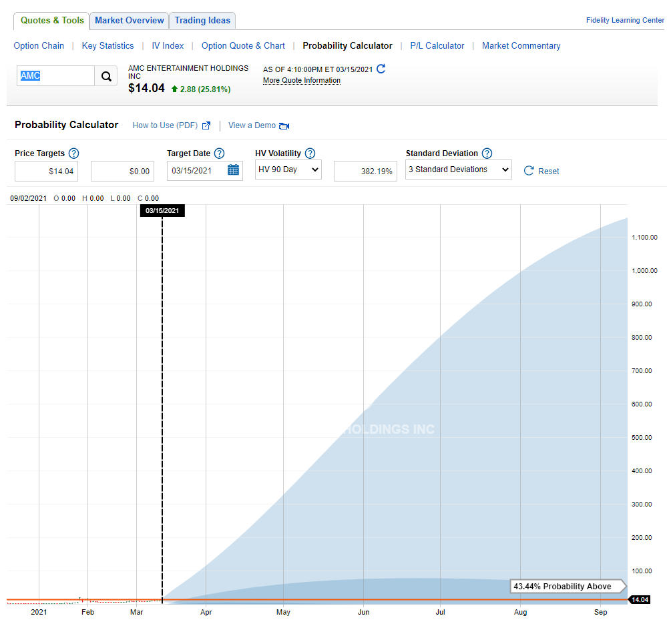This screenshot has width=667, height=644.
Task: Click the Price Targets help icon
Action: pyautogui.click(x=73, y=153)
